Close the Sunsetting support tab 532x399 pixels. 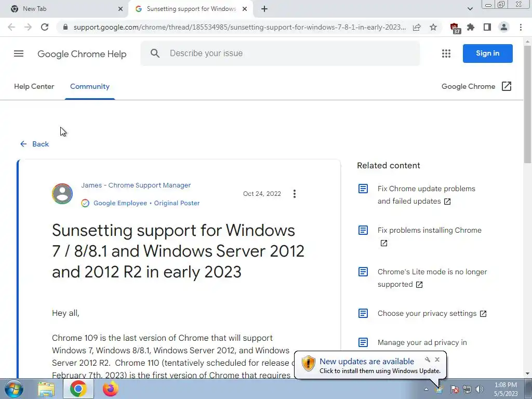coord(245,9)
